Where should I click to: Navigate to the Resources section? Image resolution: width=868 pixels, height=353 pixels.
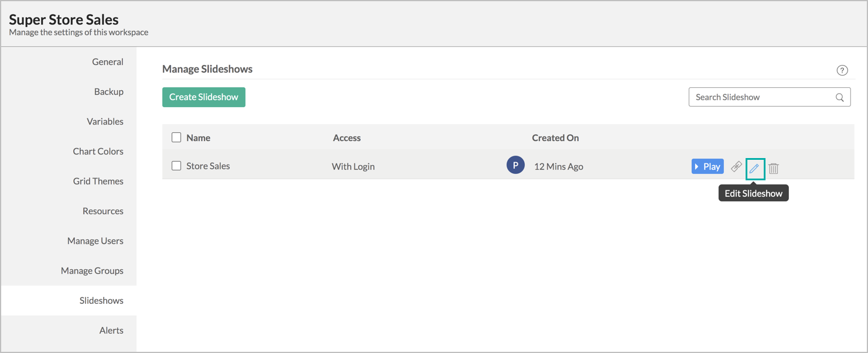tap(102, 211)
